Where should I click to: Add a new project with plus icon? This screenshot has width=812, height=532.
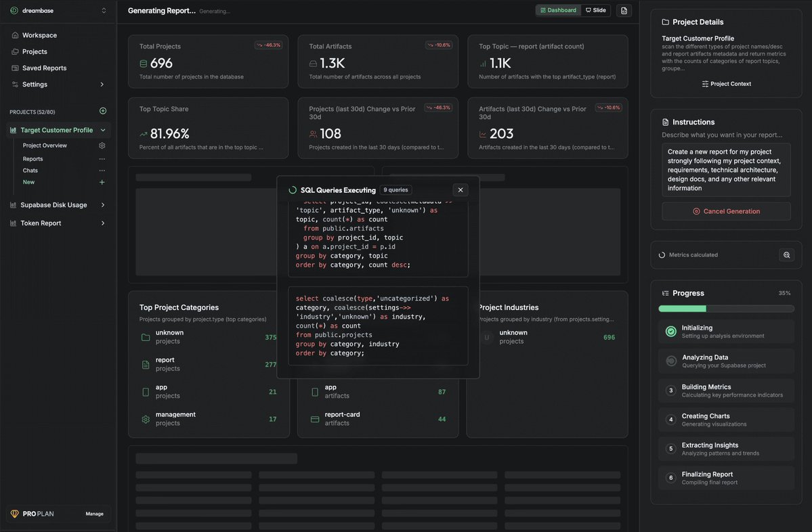pos(102,111)
